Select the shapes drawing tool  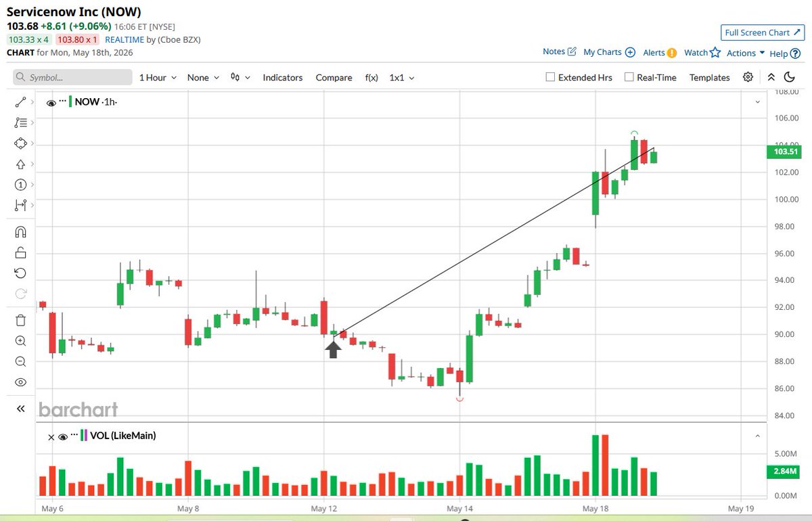tap(20, 143)
